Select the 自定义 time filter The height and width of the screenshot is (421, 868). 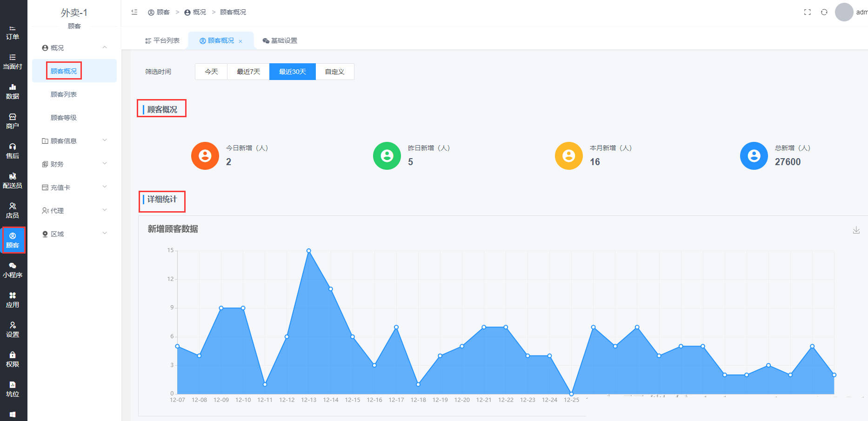tap(334, 72)
